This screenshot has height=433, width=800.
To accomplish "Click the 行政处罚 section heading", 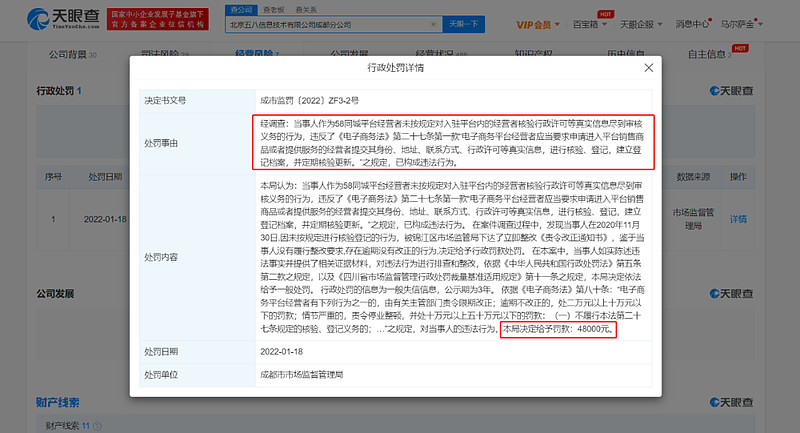I will (59, 91).
